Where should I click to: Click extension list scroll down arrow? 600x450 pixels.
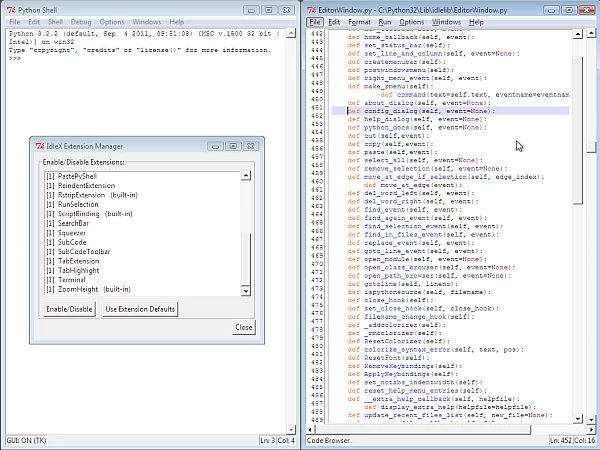246,291
